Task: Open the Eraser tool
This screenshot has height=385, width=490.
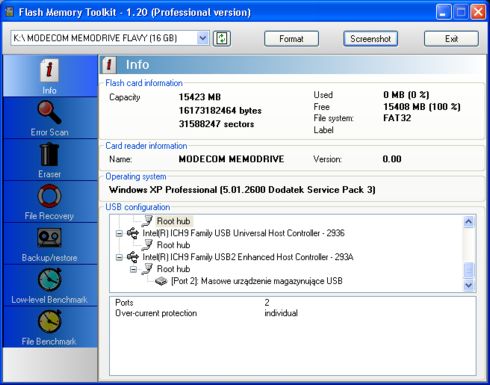Action: 50,160
